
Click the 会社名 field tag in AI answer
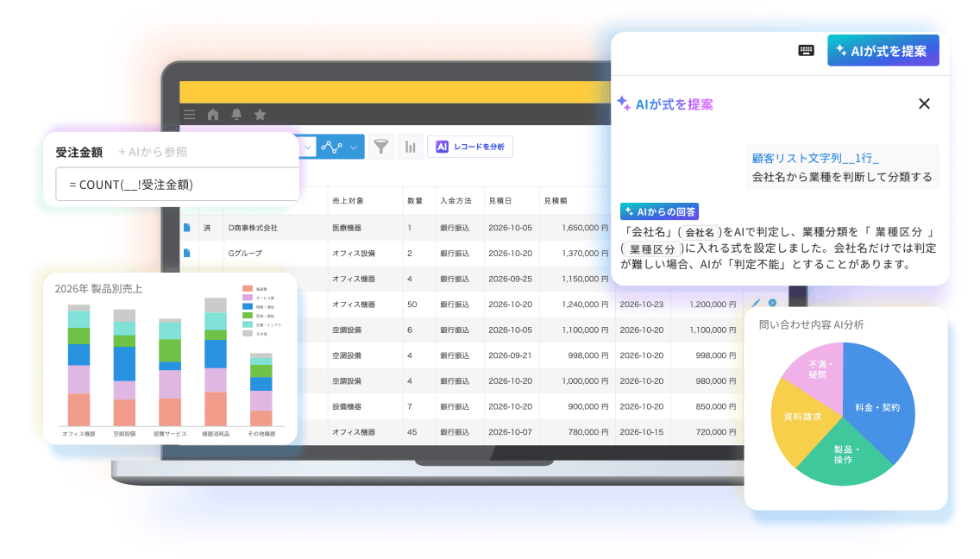tap(700, 232)
